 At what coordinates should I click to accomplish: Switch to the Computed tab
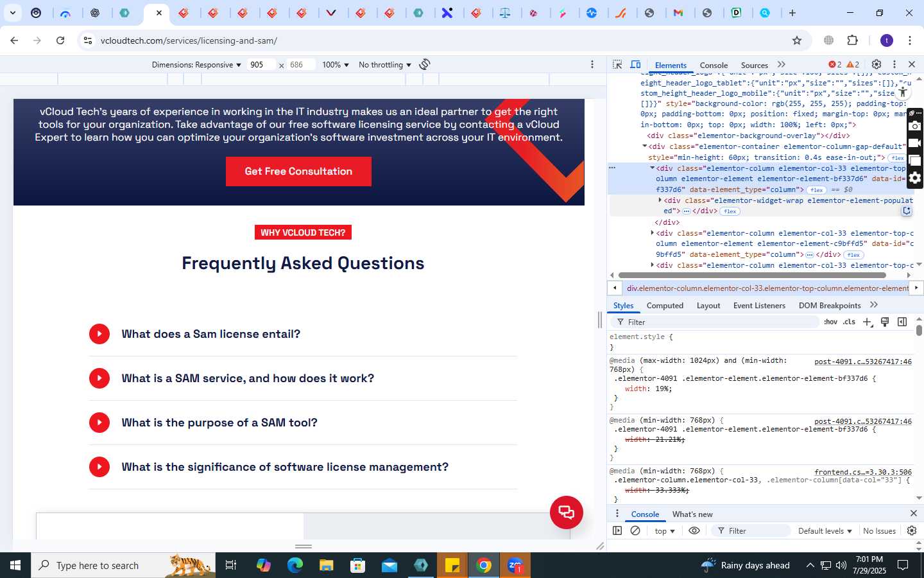665,306
